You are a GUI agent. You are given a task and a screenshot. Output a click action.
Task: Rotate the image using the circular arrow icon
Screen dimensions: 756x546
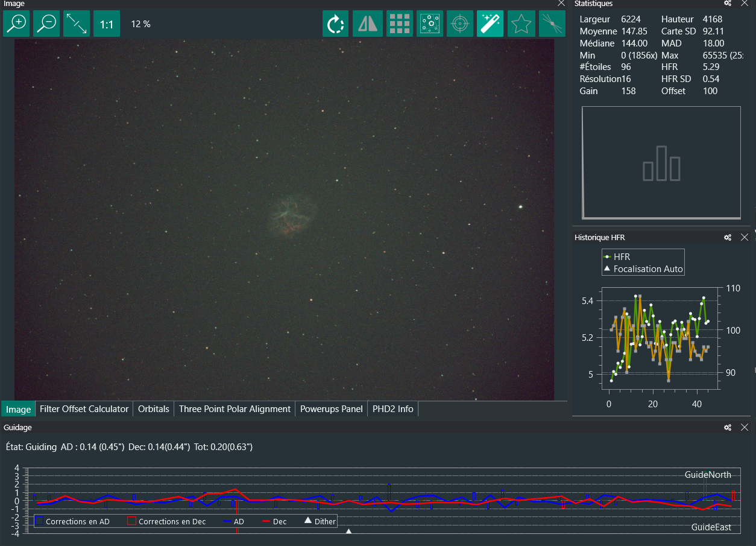335,24
